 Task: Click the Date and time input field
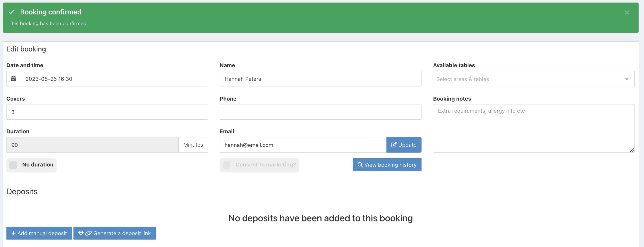(114, 79)
